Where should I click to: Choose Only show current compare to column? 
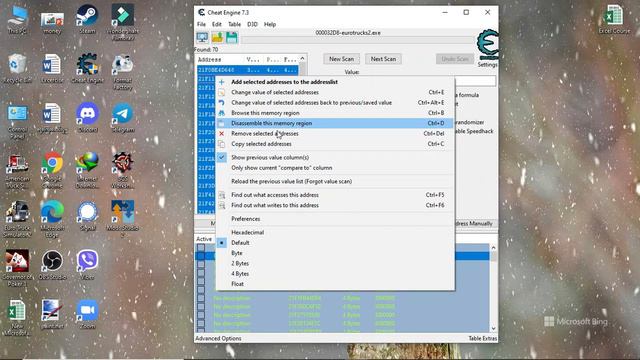[x=335, y=168]
